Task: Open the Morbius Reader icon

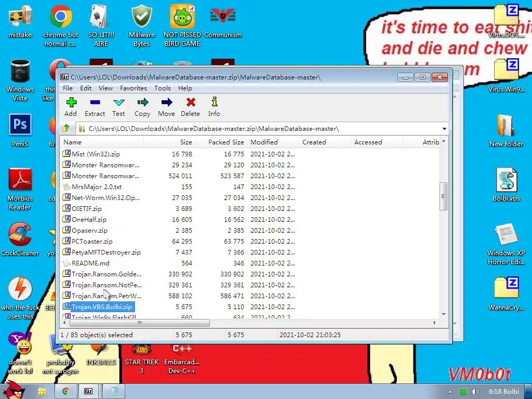Action: [x=20, y=189]
